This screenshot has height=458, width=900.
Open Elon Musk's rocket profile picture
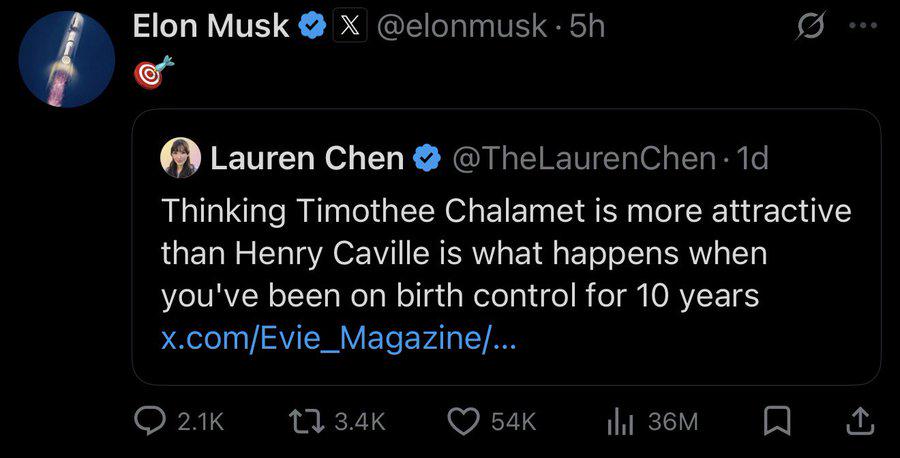pyautogui.click(x=67, y=59)
